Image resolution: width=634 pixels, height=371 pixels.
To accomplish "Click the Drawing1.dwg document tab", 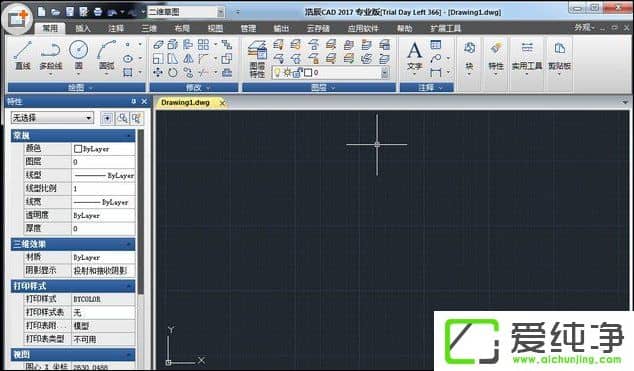I will 186,103.
